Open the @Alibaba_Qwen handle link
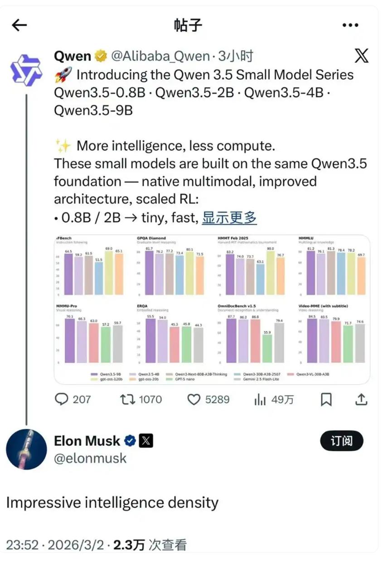 pos(160,57)
